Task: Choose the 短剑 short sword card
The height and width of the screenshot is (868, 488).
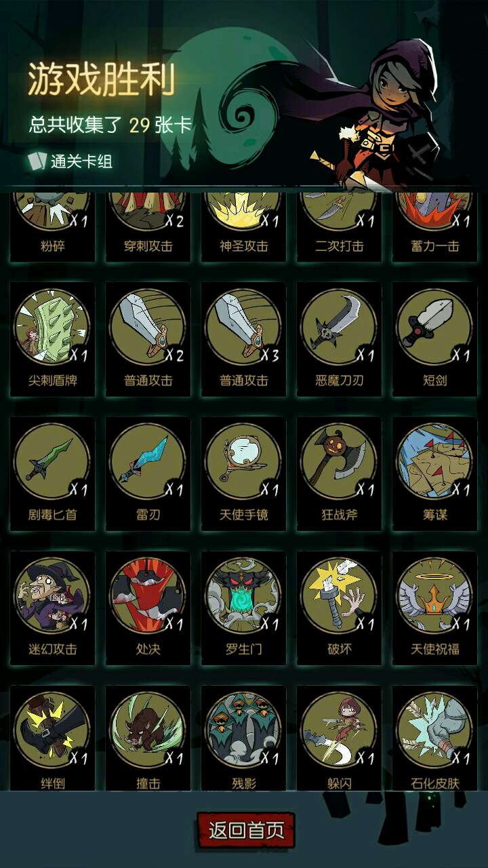Action: (x=434, y=338)
